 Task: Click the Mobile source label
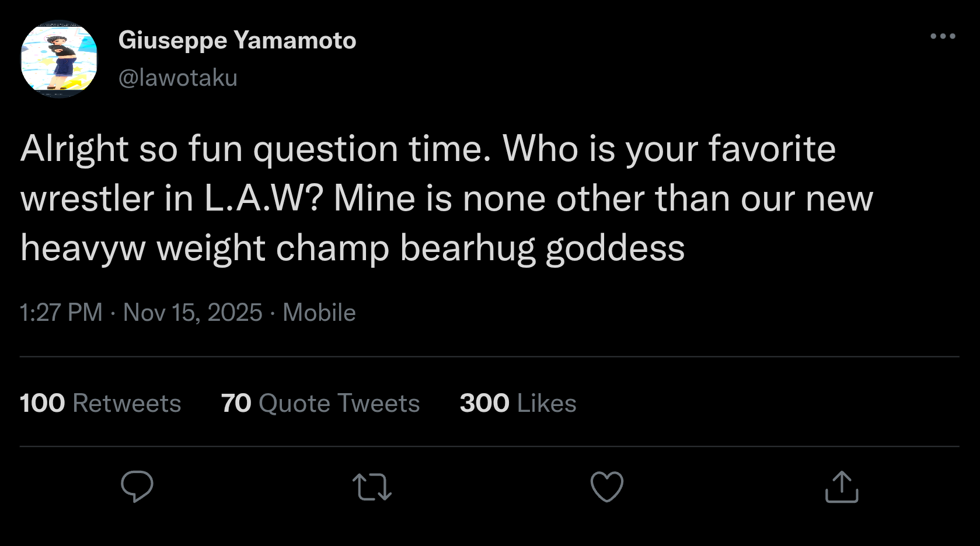319,313
